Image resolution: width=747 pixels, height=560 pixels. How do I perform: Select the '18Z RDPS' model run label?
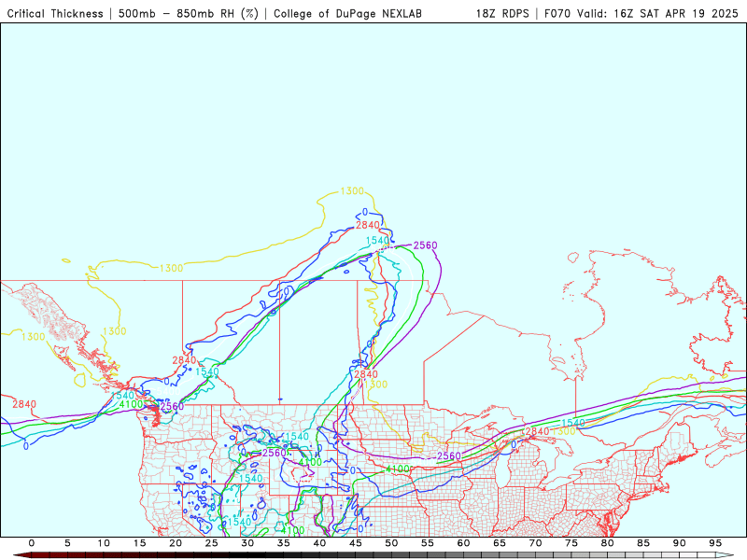click(x=502, y=13)
